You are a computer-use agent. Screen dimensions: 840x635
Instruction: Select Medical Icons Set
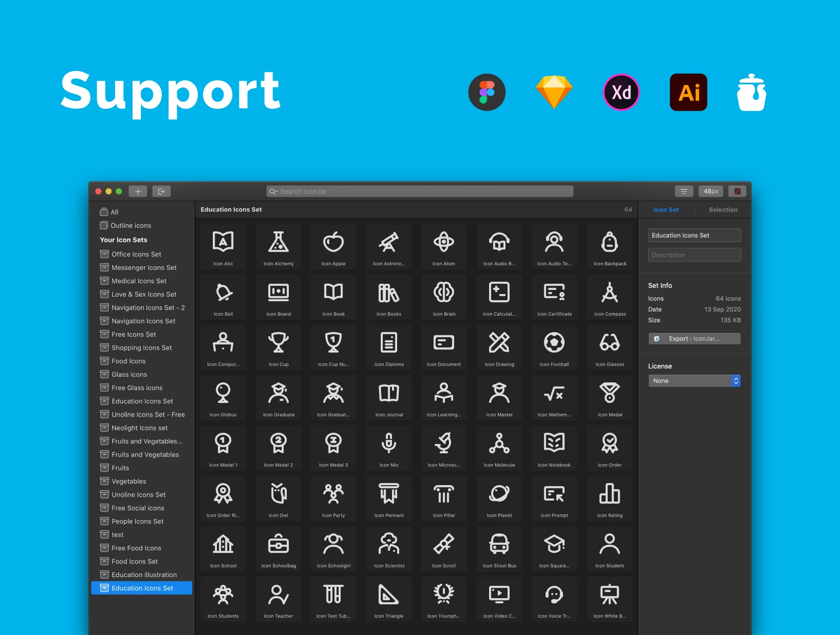click(142, 281)
